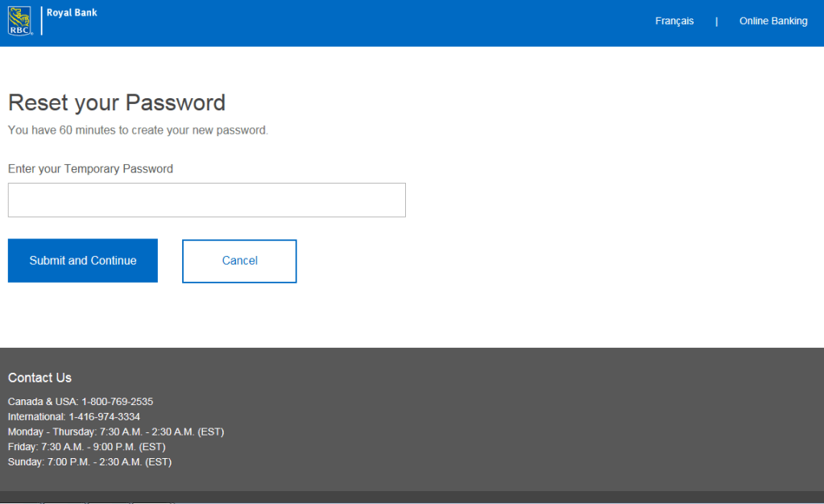Click the vertical divider beside the RBC logo

pyautogui.click(x=41, y=21)
